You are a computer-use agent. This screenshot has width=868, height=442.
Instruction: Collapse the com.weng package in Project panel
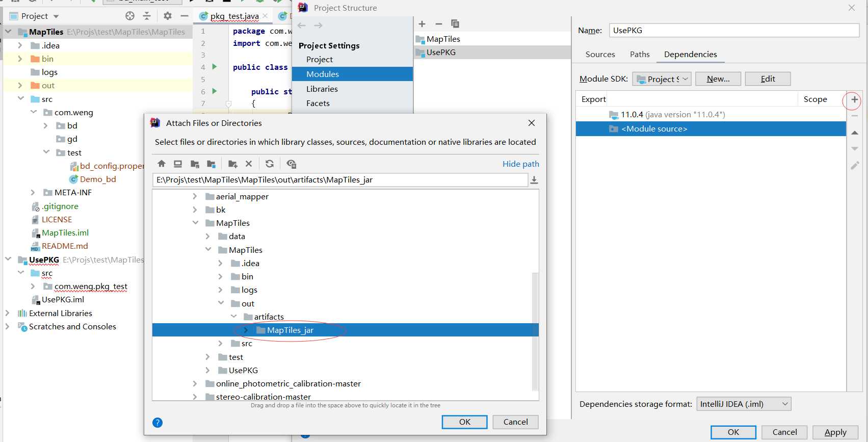tap(34, 112)
